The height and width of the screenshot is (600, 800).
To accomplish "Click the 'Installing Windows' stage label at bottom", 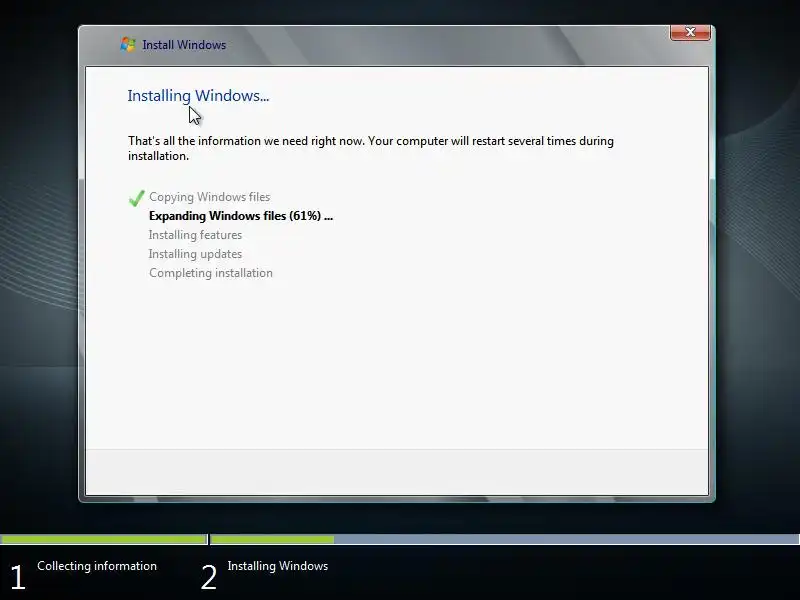I will [278, 566].
